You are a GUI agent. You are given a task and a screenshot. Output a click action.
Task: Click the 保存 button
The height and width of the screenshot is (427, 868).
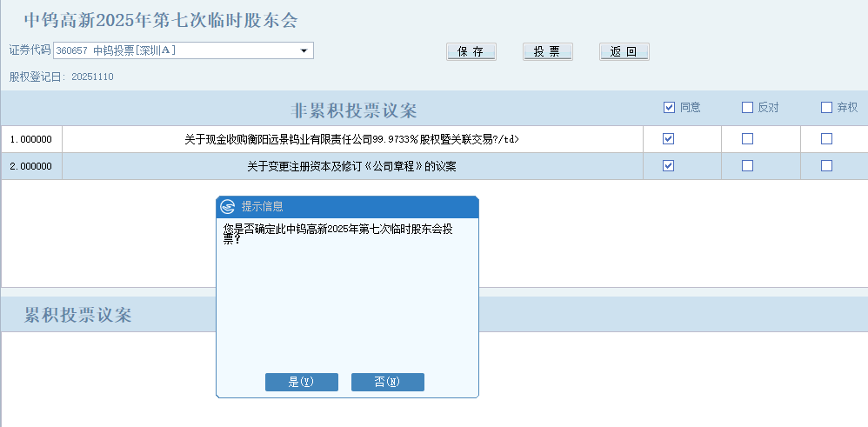coord(471,51)
